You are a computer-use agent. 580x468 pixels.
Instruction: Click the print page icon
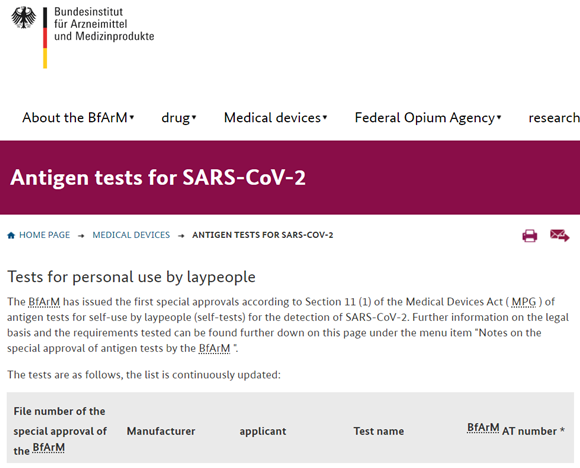point(529,236)
